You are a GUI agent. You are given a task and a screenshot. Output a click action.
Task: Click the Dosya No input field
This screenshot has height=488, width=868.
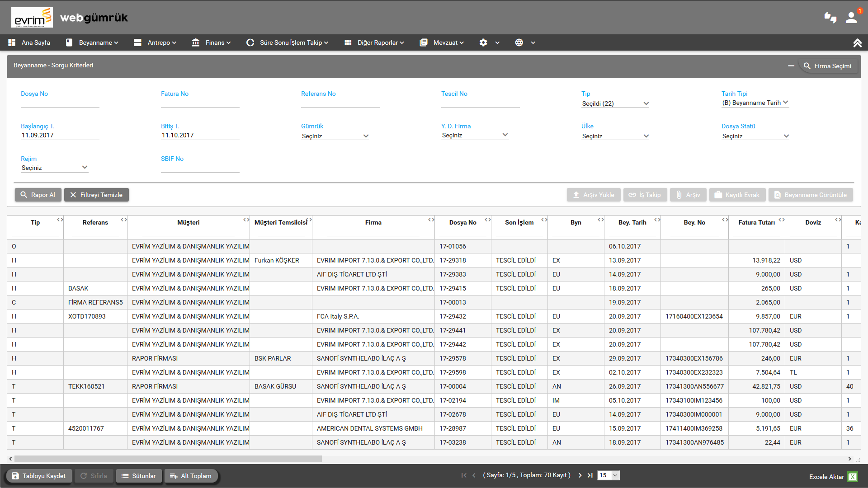coord(60,103)
